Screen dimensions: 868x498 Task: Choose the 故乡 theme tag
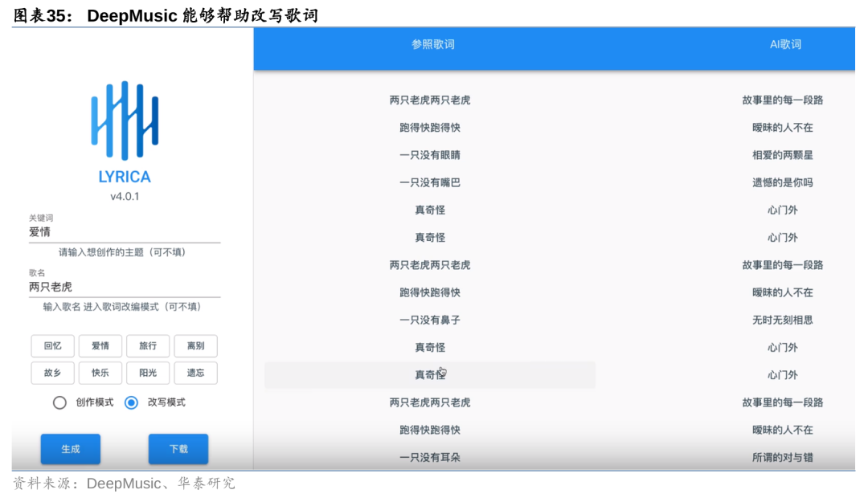pyautogui.click(x=52, y=373)
